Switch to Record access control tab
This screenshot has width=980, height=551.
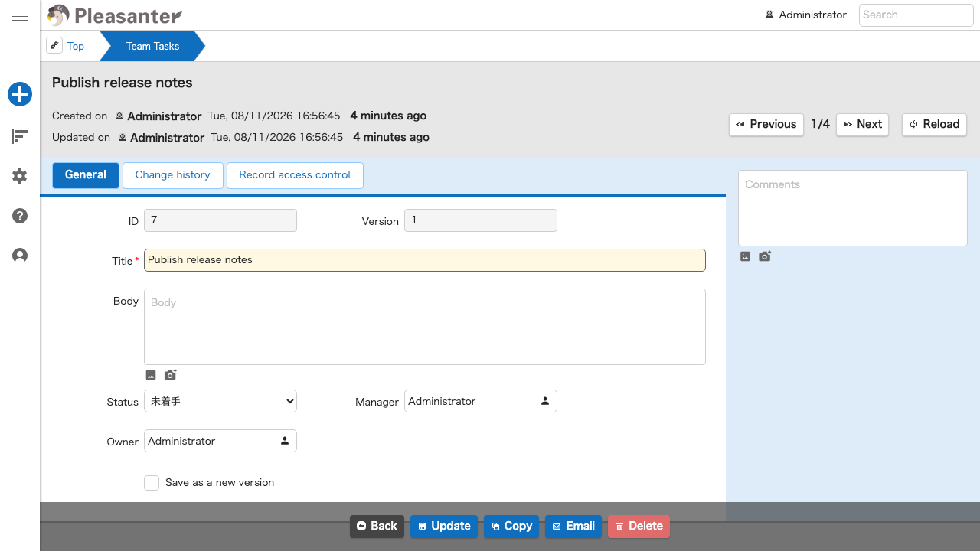tap(295, 175)
